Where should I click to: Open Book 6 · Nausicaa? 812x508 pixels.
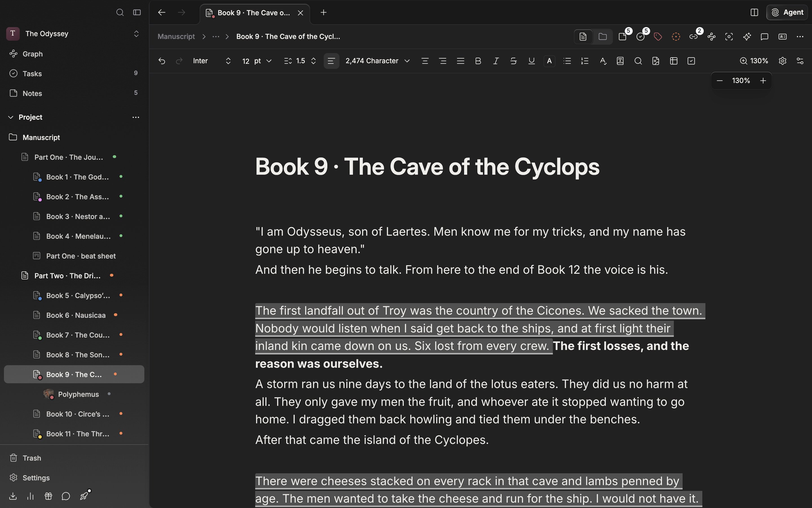click(x=74, y=315)
